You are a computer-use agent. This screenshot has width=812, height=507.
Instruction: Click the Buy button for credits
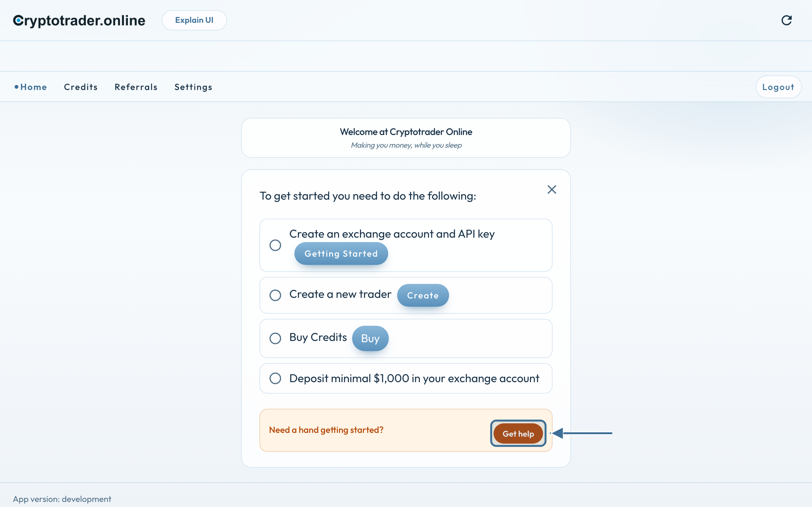pyautogui.click(x=370, y=338)
